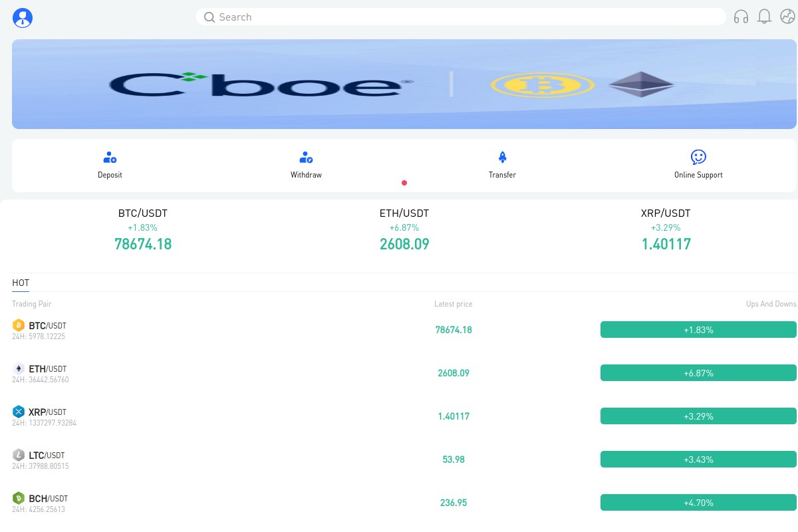Screen dimensions: 798x532
Task: Select the XRP/USDT pair name in list
Action: pyautogui.click(x=48, y=412)
